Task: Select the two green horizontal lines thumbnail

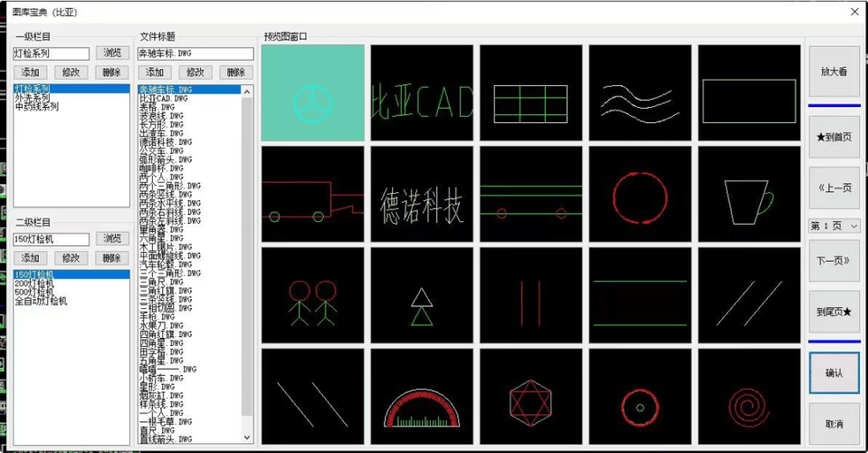Action: point(640,295)
